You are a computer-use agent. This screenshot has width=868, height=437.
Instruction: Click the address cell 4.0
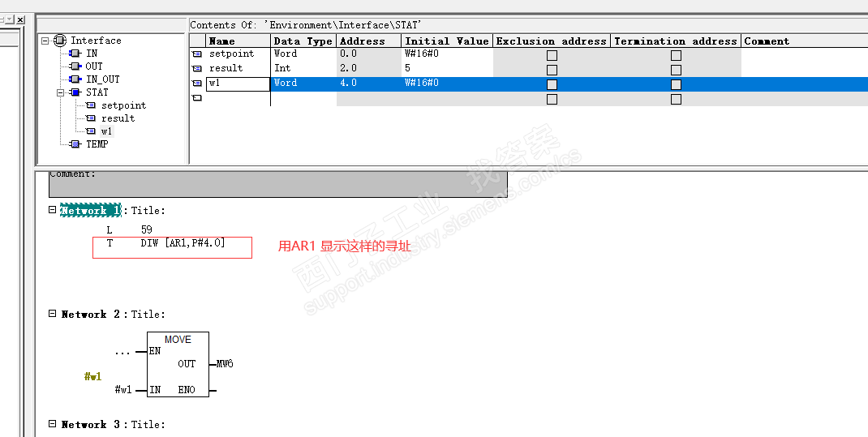pyautogui.click(x=368, y=83)
